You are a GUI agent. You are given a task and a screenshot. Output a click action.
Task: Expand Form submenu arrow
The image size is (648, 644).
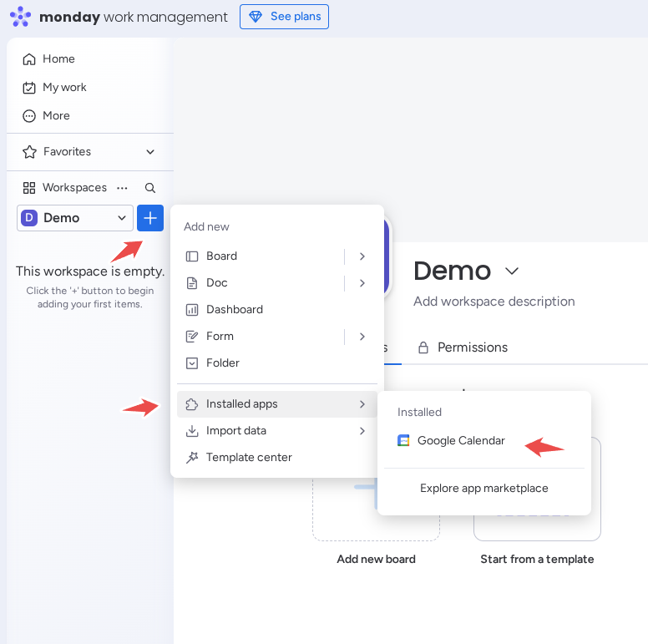[x=362, y=337]
